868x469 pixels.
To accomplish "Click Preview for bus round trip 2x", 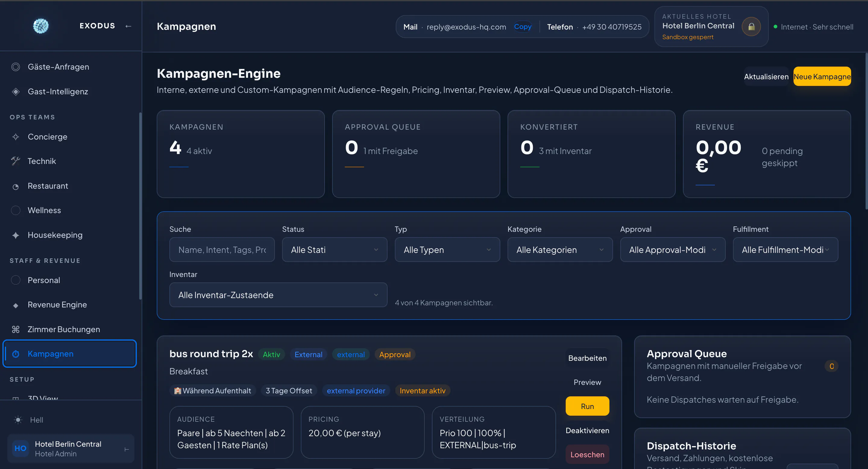I will pos(587,382).
